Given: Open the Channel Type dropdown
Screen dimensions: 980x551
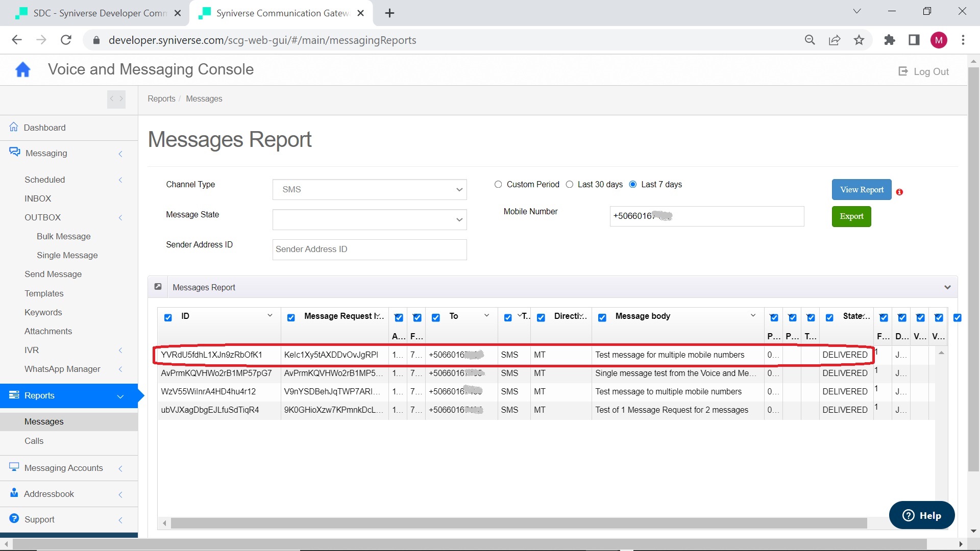Looking at the screenshot, I should (x=370, y=189).
